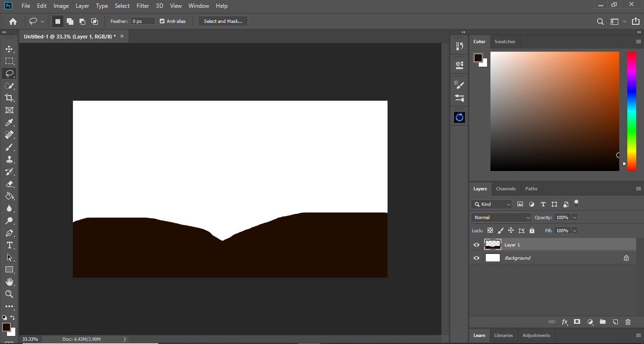
Task: Select the Horizontal Type tool
Action: tap(9, 245)
